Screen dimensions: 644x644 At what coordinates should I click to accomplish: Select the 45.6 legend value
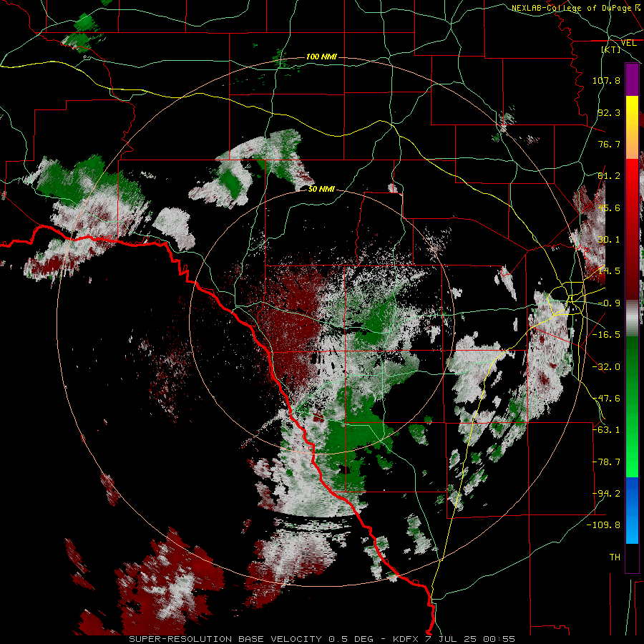coord(609,208)
